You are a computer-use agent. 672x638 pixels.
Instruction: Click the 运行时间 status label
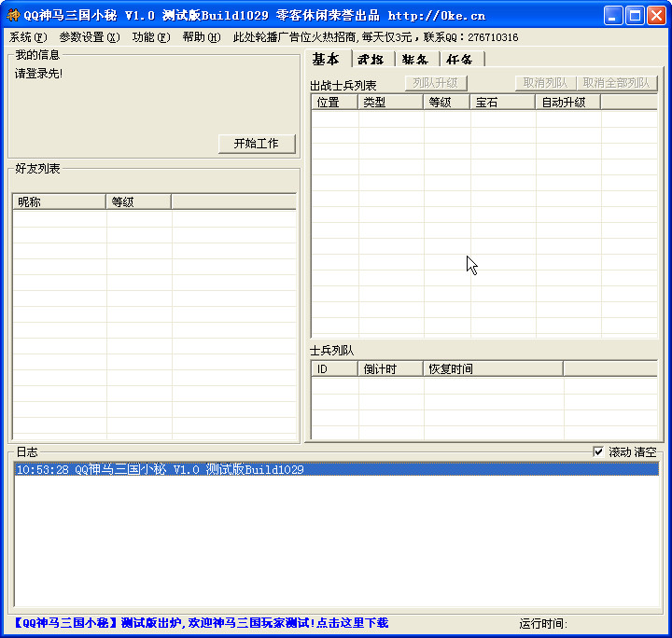pyautogui.click(x=543, y=623)
